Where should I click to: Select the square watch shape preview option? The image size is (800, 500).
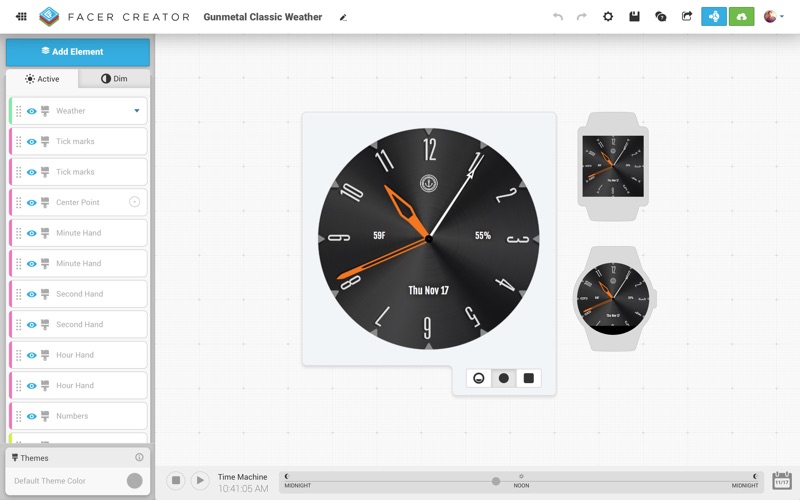click(x=529, y=378)
